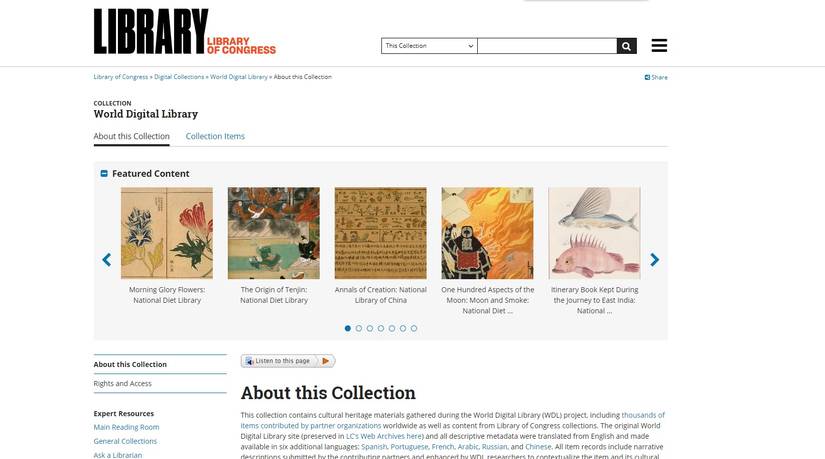
Task: Select the fourth carousel page dot
Action: (381, 328)
